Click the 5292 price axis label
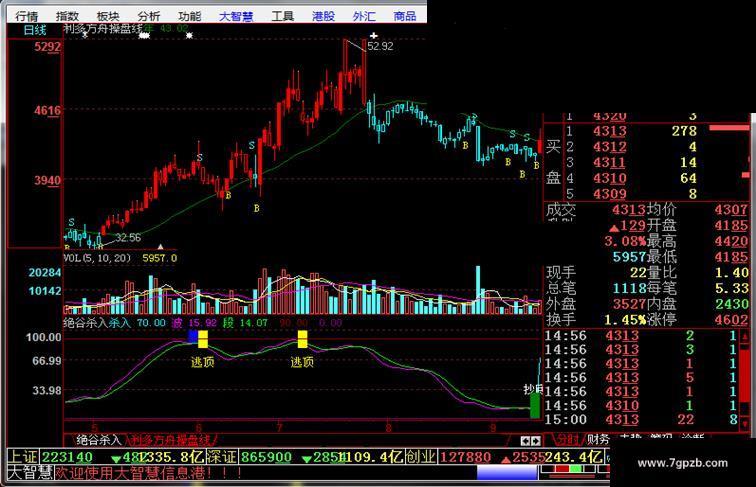Image resolution: width=756 pixels, height=487 pixels. 47,47
